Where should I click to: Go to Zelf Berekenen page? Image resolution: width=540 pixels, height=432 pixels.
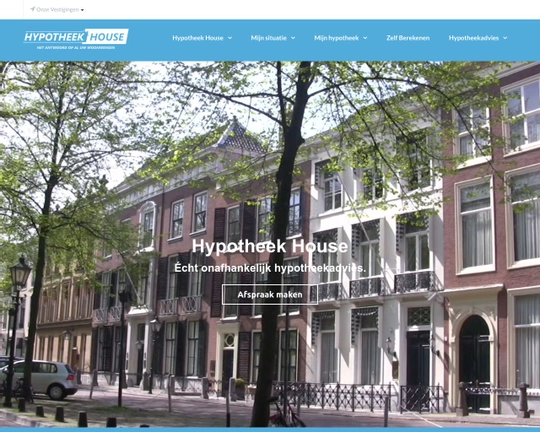click(x=408, y=38)
